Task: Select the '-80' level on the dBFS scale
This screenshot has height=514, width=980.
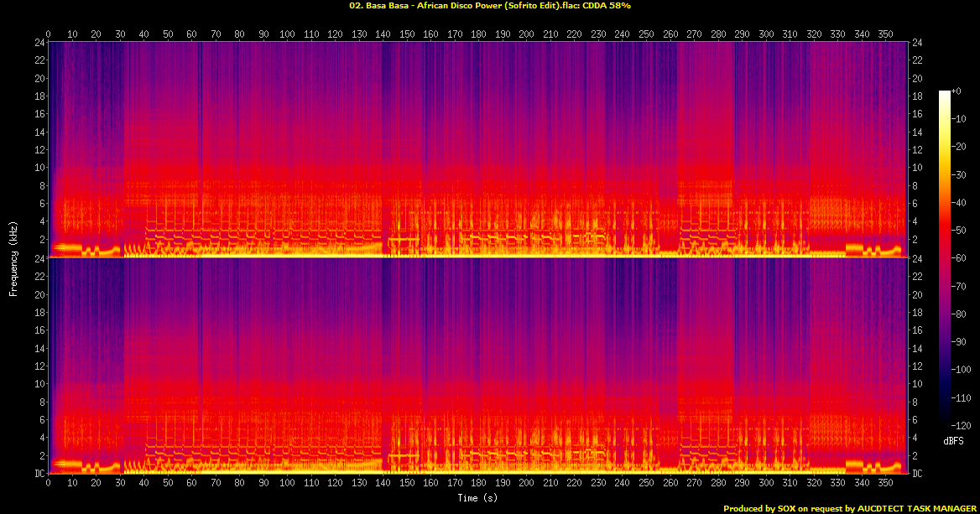Action: click(x=959, y=314)
